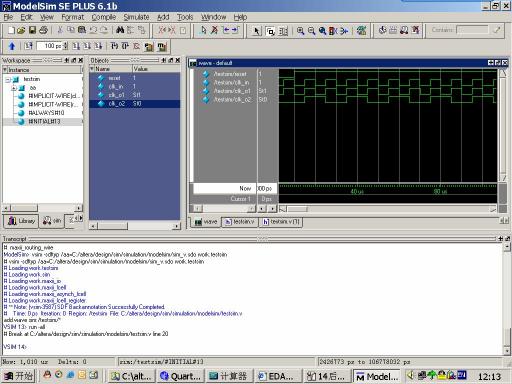Select #ALWAYS#10 in the workspace tree
512x384 pixels.
tap(46, 113)
